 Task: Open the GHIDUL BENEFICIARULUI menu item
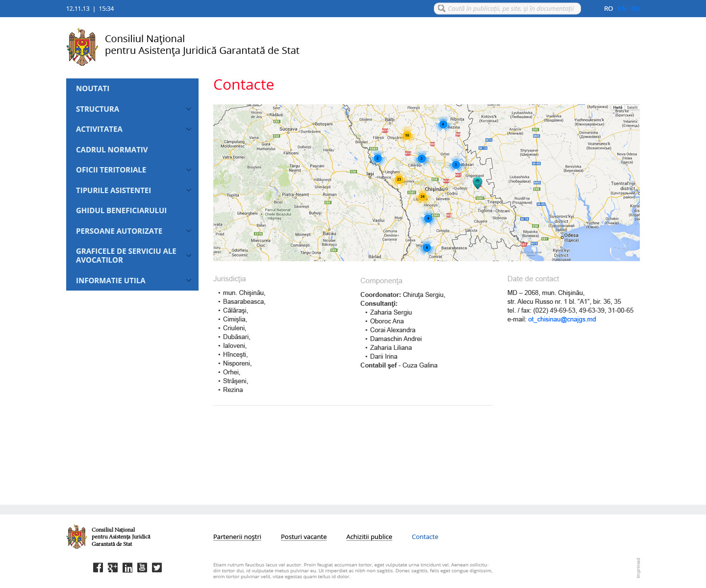pyautogui.click(x=121, y=211)
